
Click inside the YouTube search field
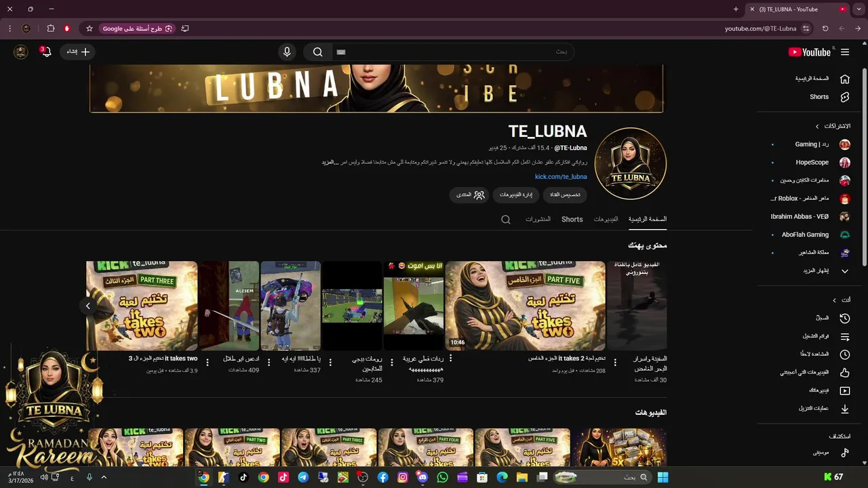click(x=453, y=52)
